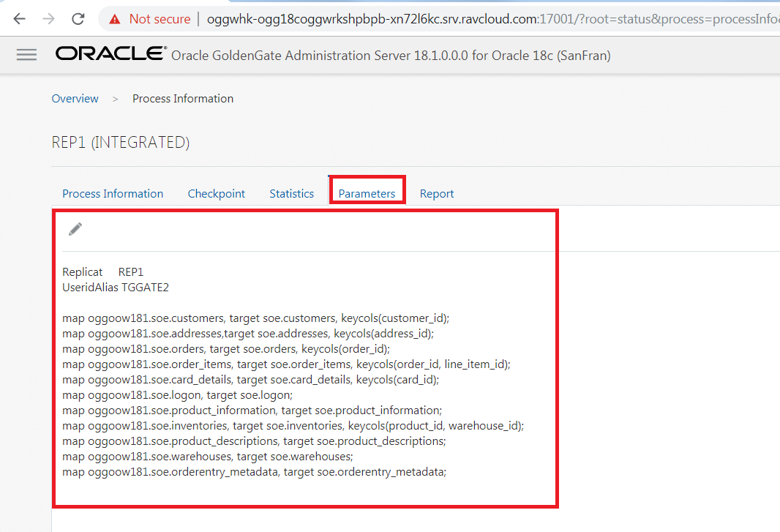Click the soe.card_details map line
This screenshot has width=780, height=532.
[x=251, y=380]
